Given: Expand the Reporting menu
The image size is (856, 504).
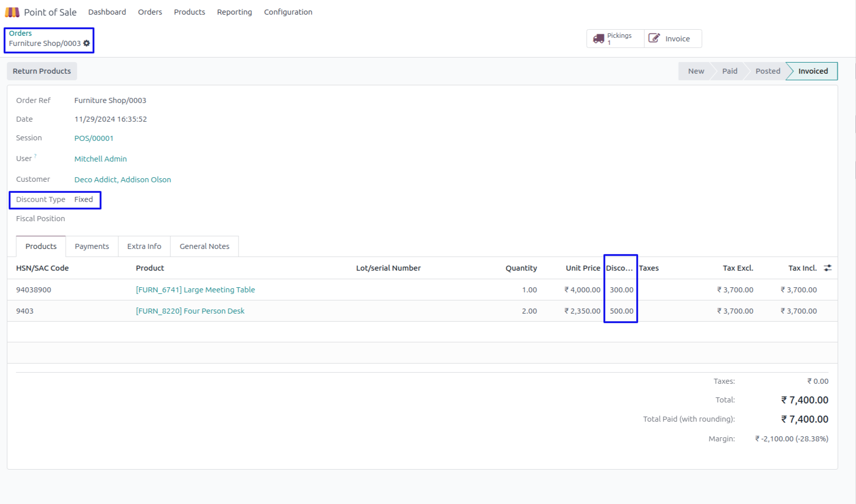Looking at the screenshot, I should coord(234,12).
